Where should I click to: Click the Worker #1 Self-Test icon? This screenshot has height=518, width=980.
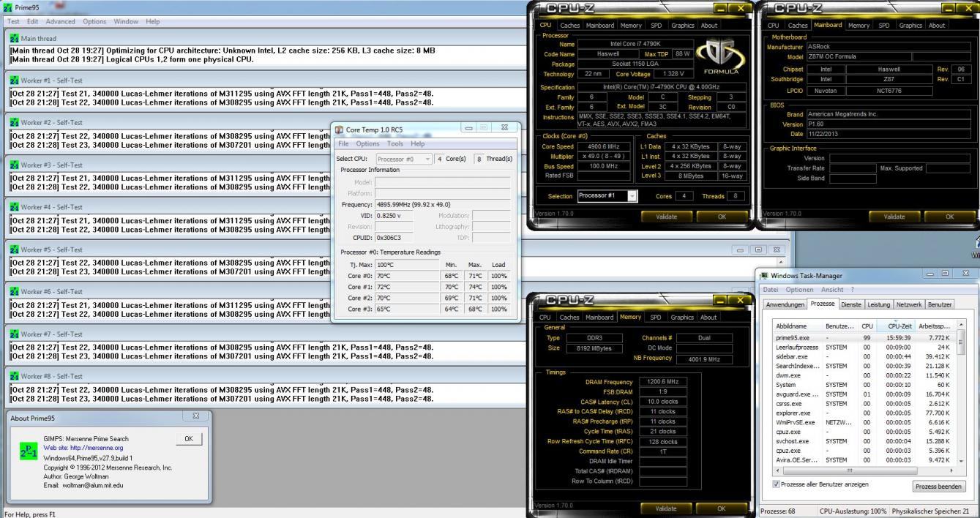click(15, 80)
